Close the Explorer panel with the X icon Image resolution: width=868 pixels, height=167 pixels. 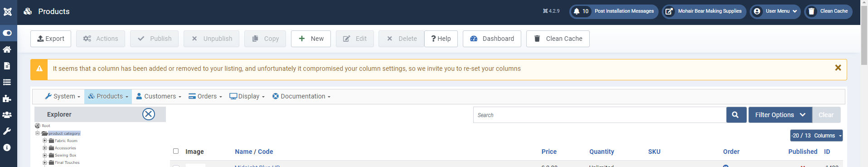pos(149,114)
